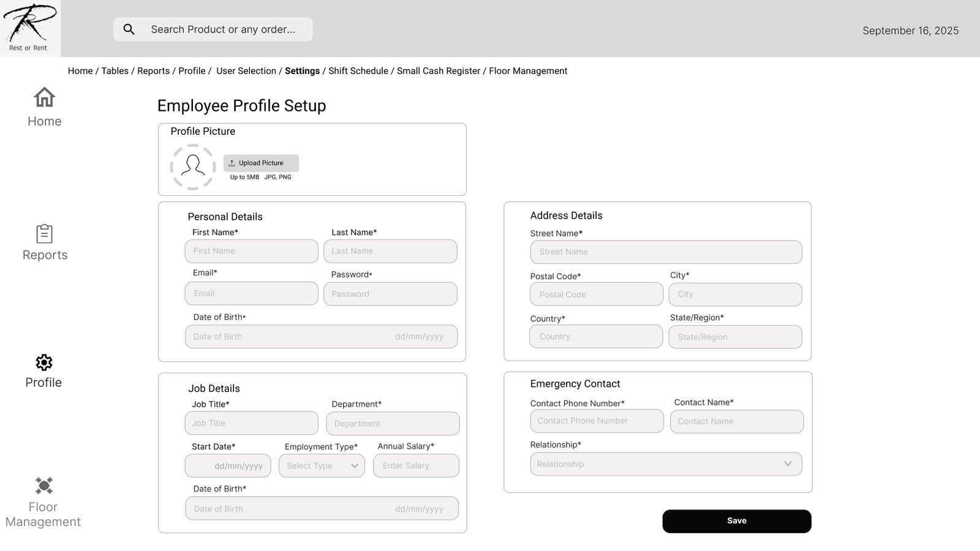
Task: Click the Upload Picture button
Action: point(261,163)
